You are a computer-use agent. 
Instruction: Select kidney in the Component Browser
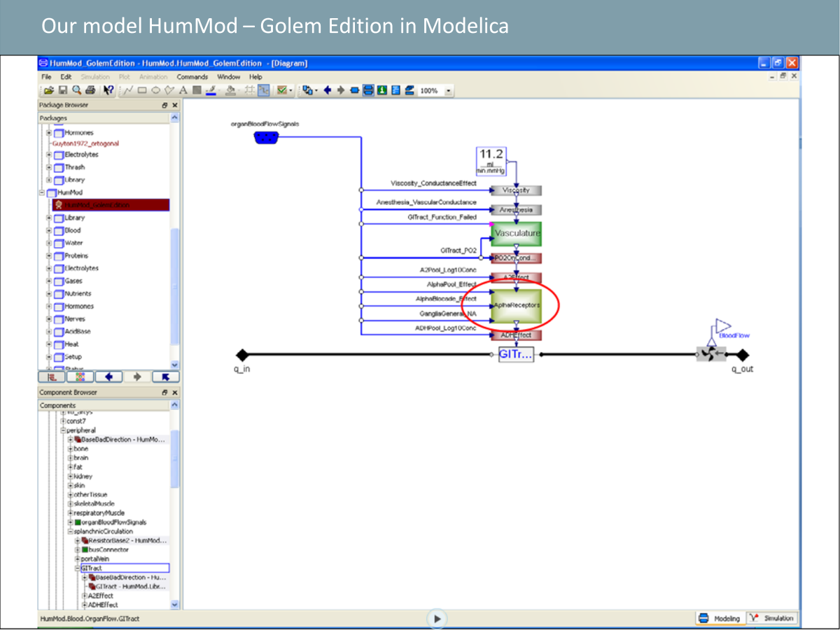[83, 476]
